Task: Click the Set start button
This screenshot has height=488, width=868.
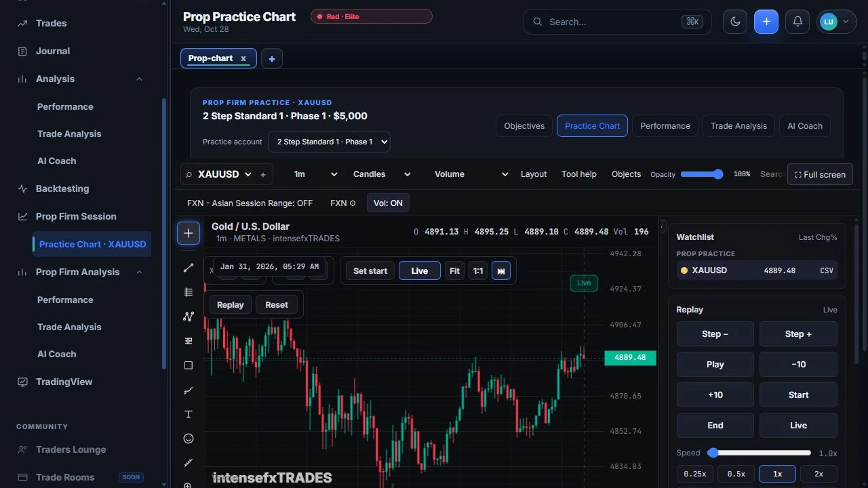Action: pyautogui.click(x=370, y=271)
